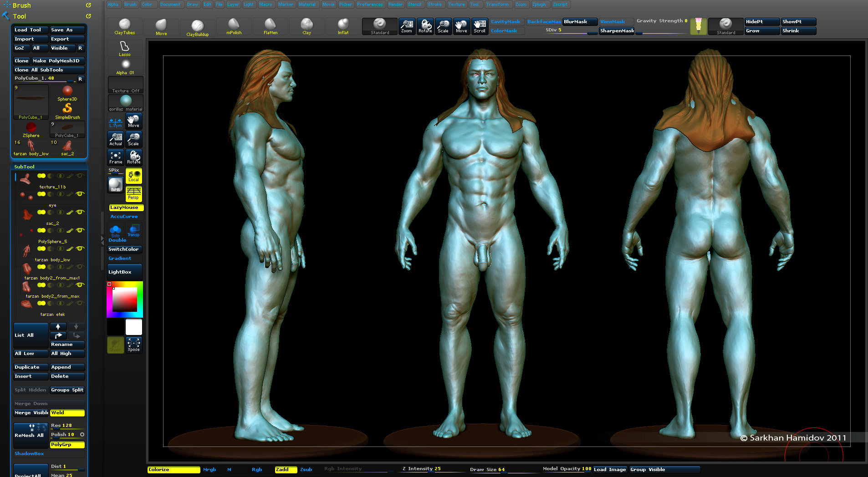This screenshot has height=477, width=868.
Task: Choose the Inflat brush
Action: click(343, 26)
